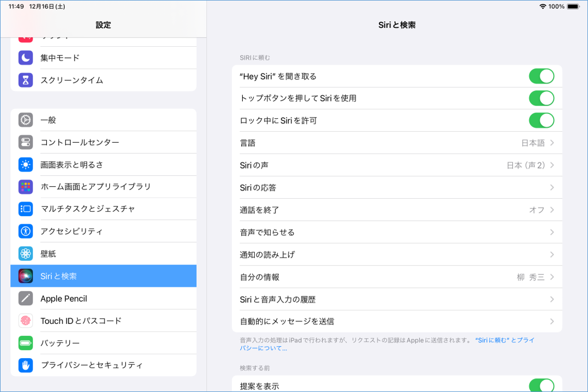Tap the 通話を終了 row label

pyautogui.click(x=260, y=210)
